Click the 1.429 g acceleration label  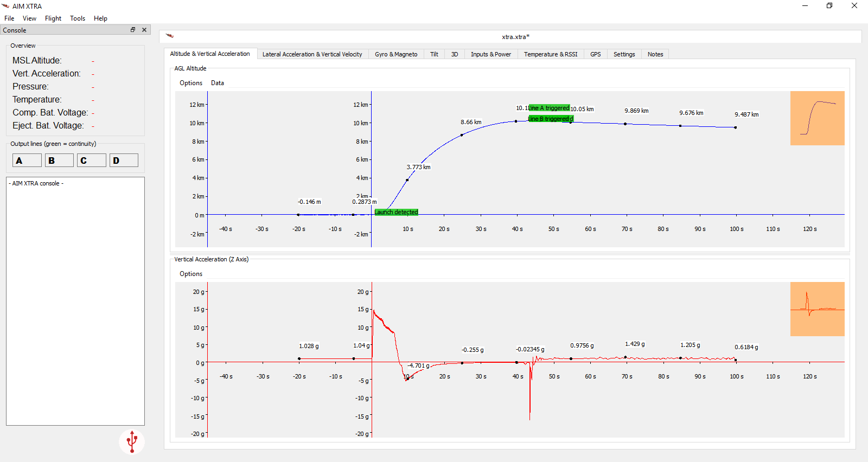click(x=635, y=344)
